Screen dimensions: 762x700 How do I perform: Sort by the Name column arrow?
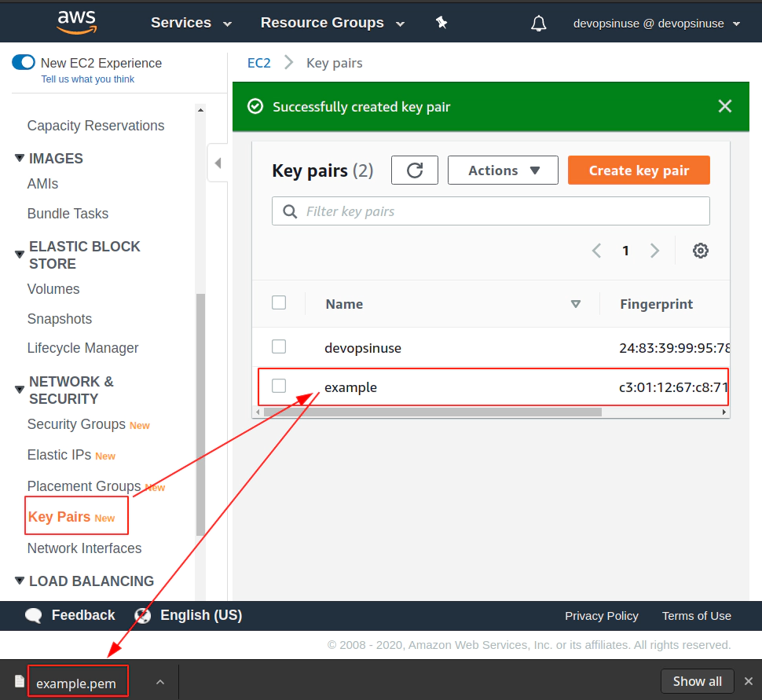575,304
